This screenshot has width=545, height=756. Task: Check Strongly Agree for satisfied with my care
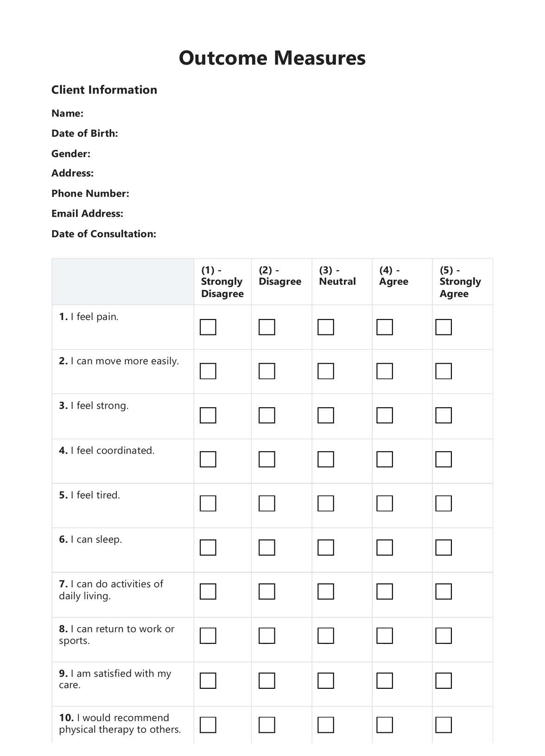point(444,680)
